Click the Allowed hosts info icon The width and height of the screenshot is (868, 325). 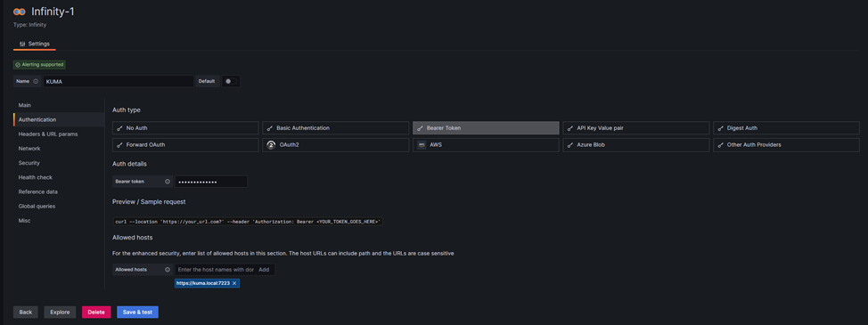[168, 270]
